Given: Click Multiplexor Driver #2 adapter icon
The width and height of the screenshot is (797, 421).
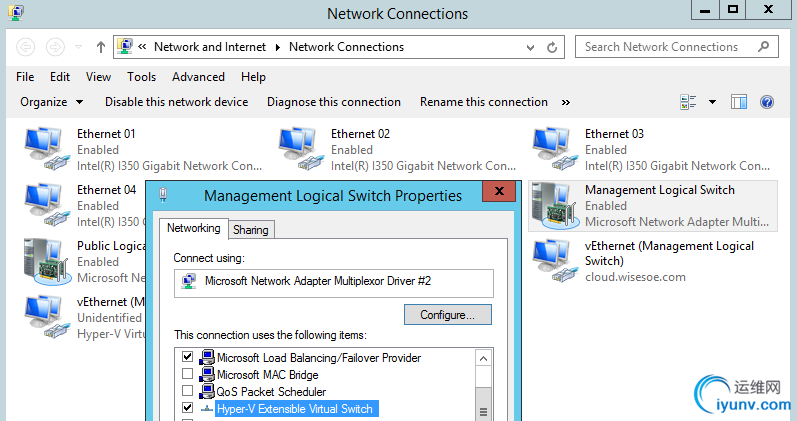Looking at the screenshot, I should click(x=189, y=281).
